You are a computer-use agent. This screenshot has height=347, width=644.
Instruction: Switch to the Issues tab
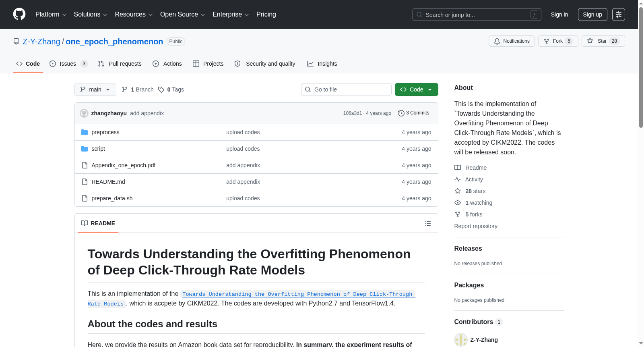[68, 64]
